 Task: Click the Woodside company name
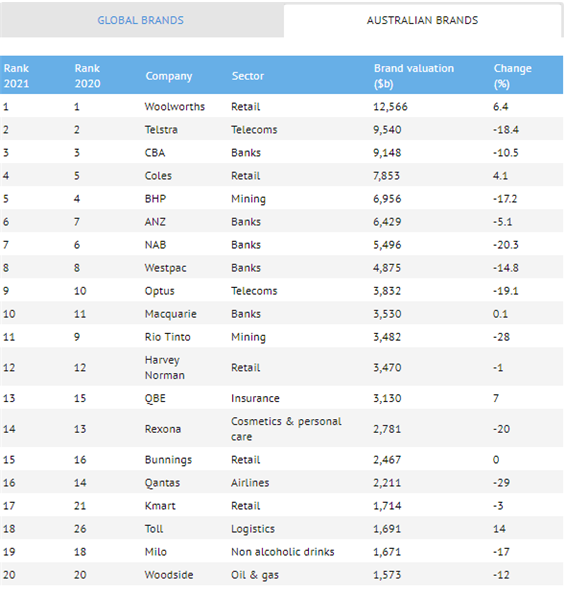tap(169, 575)
